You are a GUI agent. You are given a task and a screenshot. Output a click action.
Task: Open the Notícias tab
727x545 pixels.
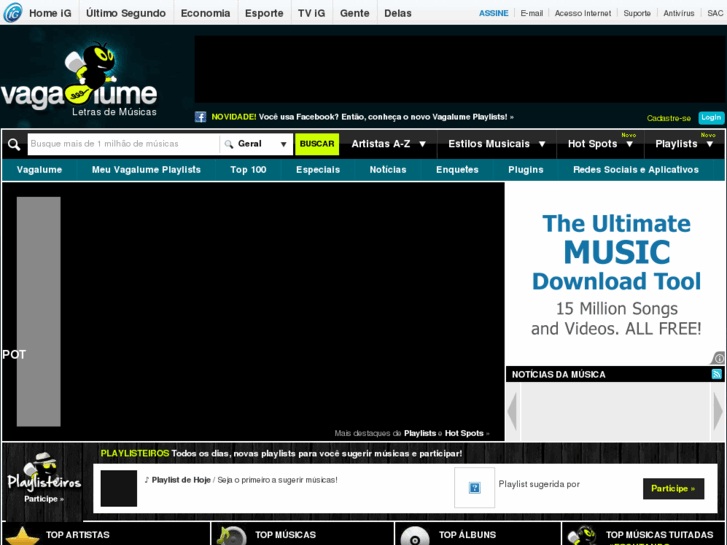coord(388,170)
